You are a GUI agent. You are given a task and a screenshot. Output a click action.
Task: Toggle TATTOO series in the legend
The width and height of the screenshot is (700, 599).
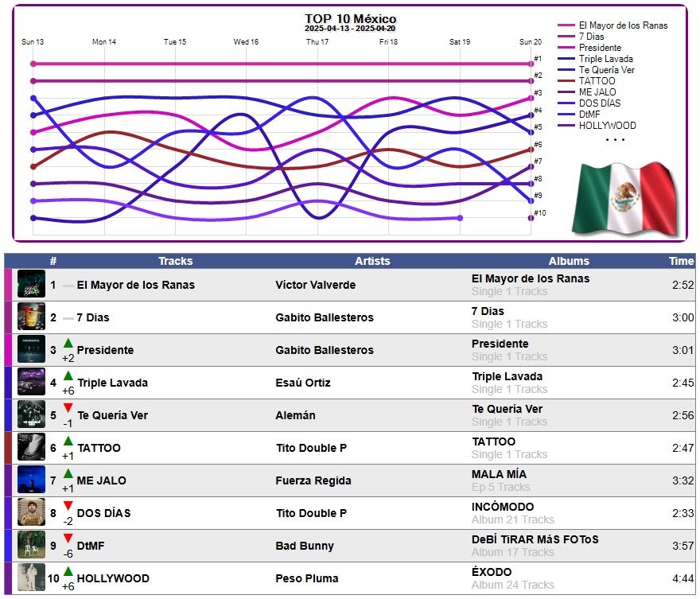(x=597, y=81)
